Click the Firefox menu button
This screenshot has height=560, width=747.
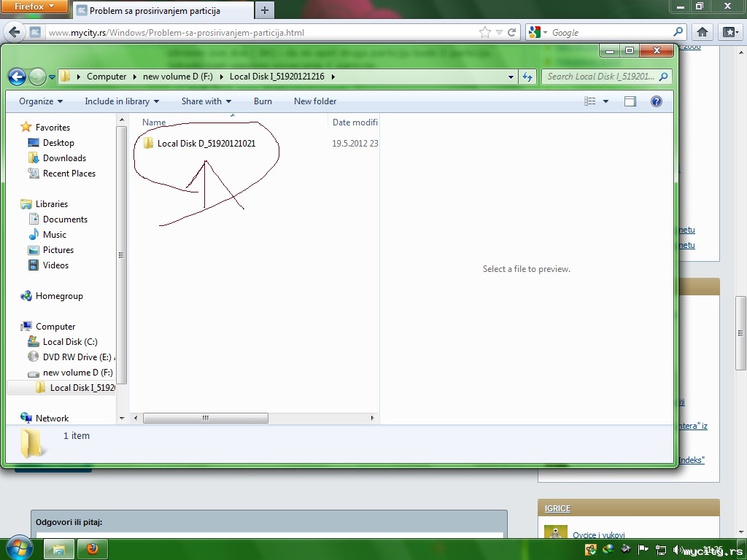34,7
